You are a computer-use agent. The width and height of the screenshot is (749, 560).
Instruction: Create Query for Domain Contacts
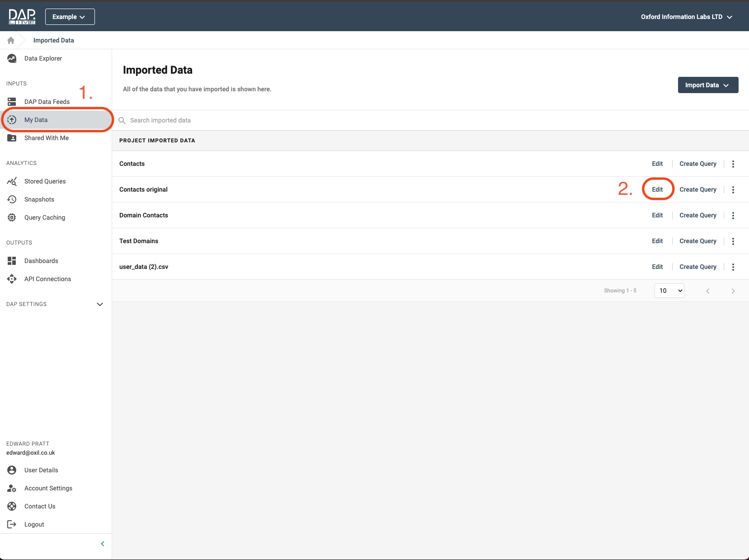(x=697, y=215)
